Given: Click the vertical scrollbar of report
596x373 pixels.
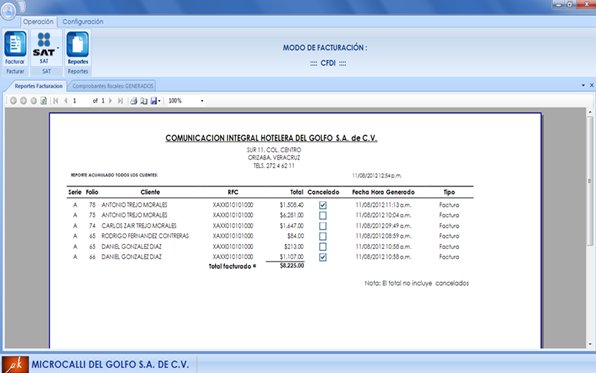Looking at the screenshot, I should (x=590, y=181).
